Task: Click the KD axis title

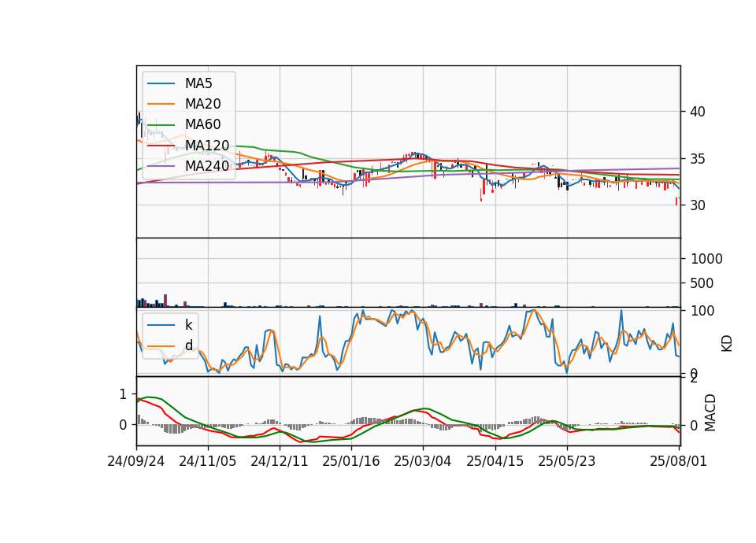Action: (727, 343)
